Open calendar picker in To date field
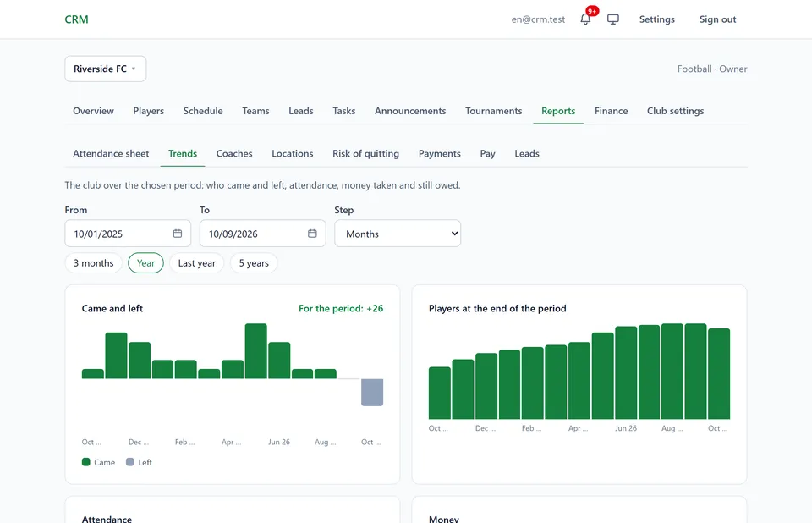The width and height of the screenshot is (812, 523). (312, 234)
